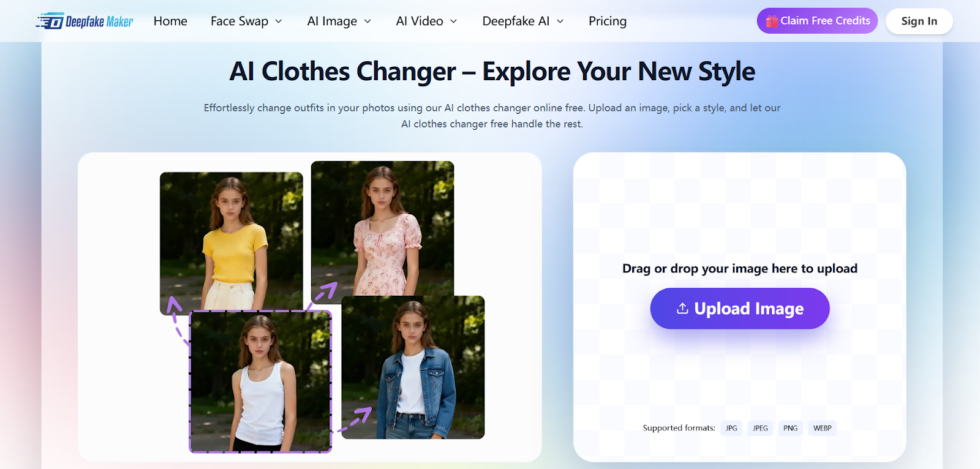Click the JPG format tag
The height and width of the screenshot is (469, 980).
(x=731, y=428)
